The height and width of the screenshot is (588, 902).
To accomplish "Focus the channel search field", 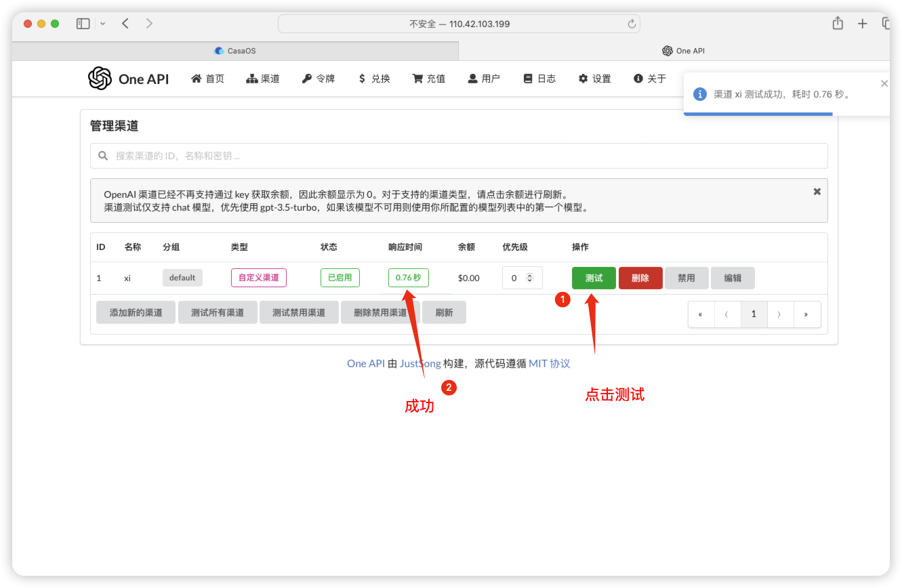I will [459, 156].
